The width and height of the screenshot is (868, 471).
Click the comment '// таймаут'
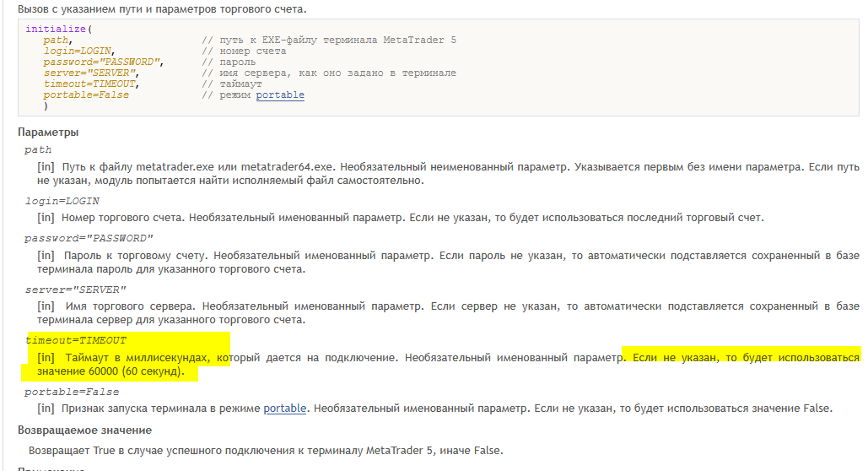[x=231, y=84]
